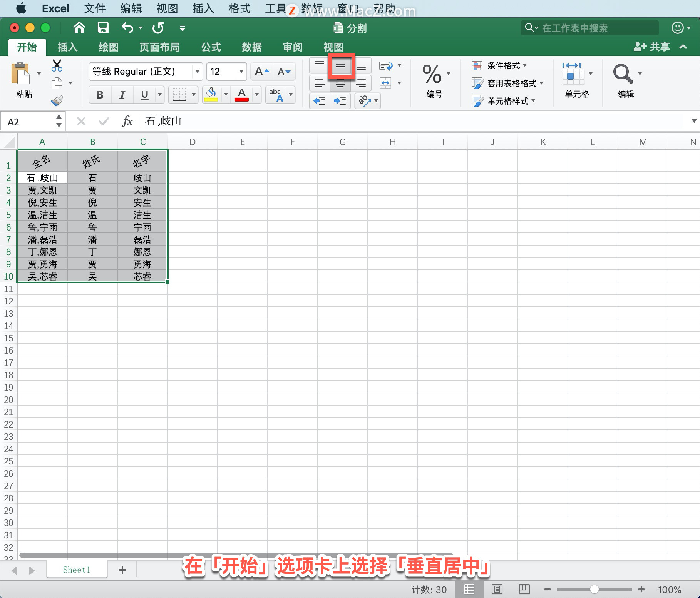The height and width of the screenshot is (598, 700).
Task: Click the horizontal scrollbar
Action: tap(236, 555)
